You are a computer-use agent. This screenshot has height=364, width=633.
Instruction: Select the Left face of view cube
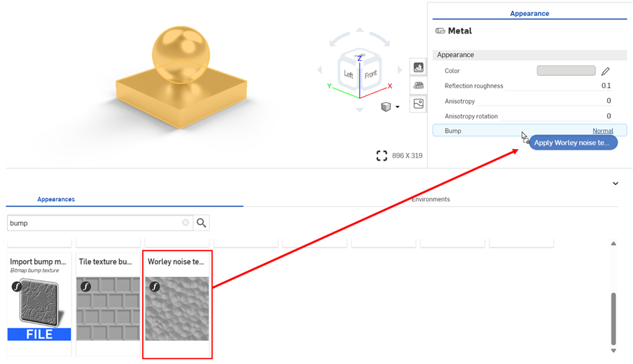tap(348, 74)
